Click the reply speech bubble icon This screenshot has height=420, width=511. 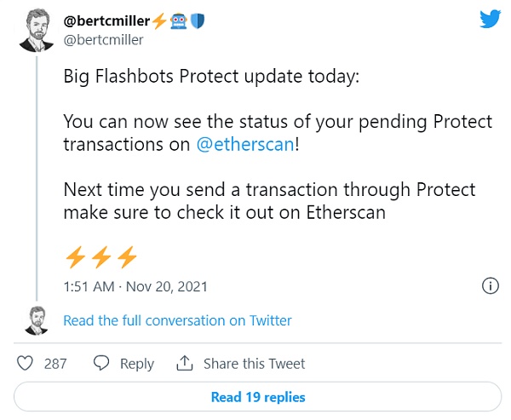coord(101,363)
